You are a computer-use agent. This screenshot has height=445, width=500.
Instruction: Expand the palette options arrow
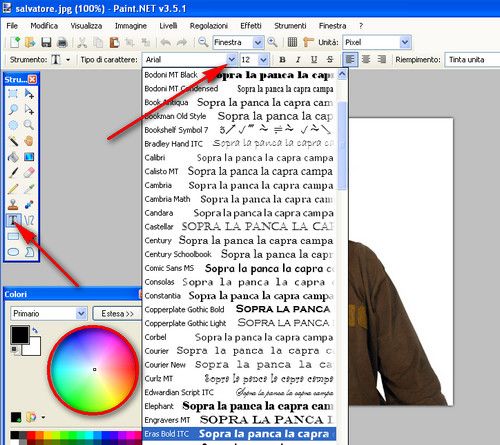tap(43, 417)
